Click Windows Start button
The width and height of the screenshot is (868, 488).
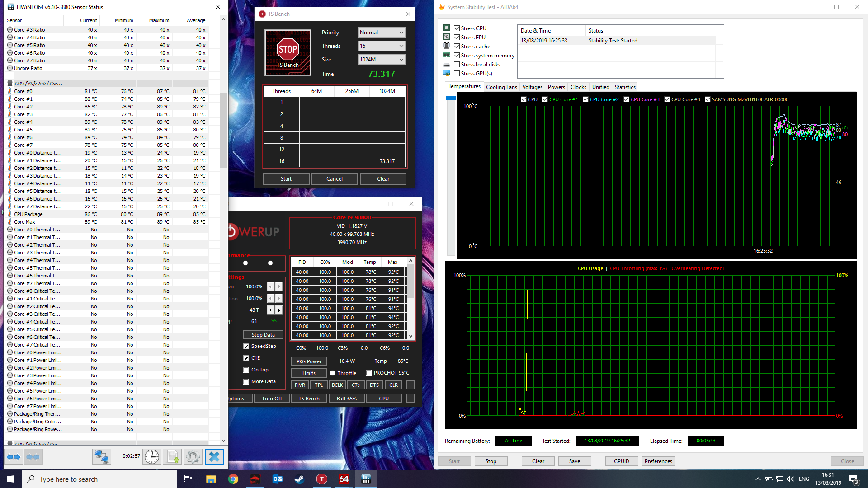pyautogui.click(x=11, y=479)
